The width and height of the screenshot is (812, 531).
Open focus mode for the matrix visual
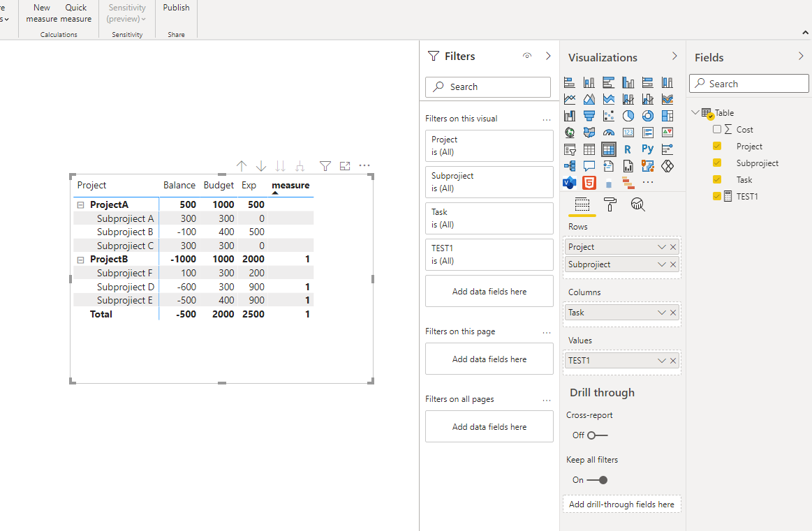345,166
